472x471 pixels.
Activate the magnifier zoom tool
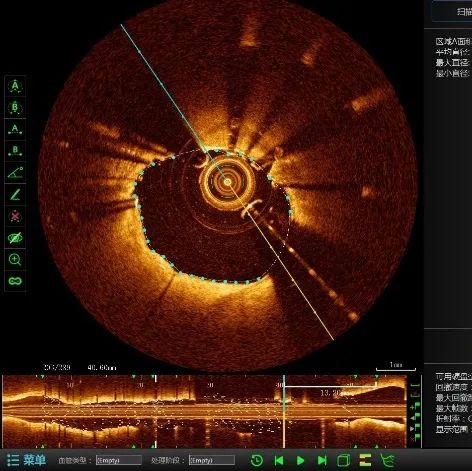[15, 259]
